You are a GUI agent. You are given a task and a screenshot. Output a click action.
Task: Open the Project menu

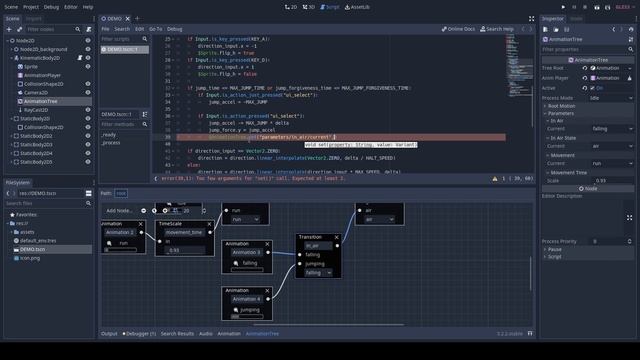31,7
